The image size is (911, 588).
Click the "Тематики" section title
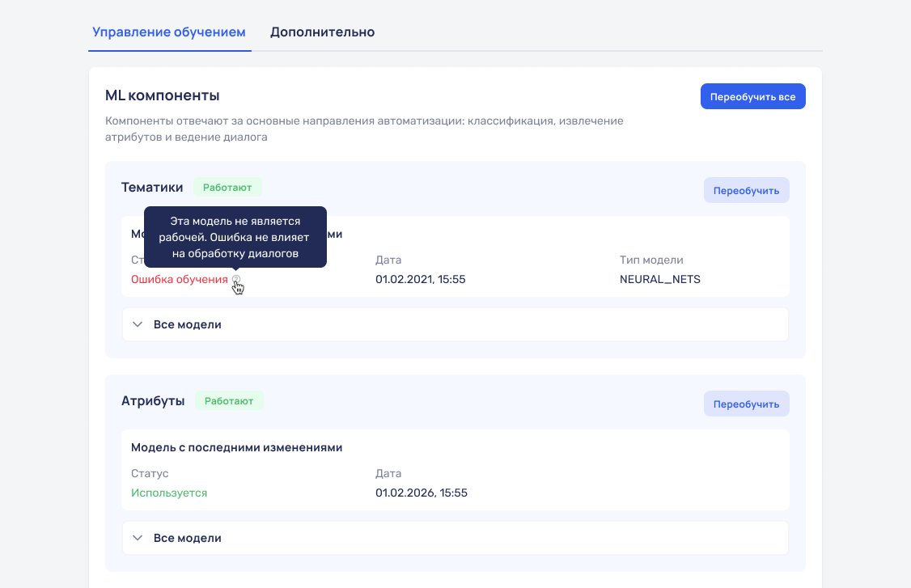pos(152,187)
